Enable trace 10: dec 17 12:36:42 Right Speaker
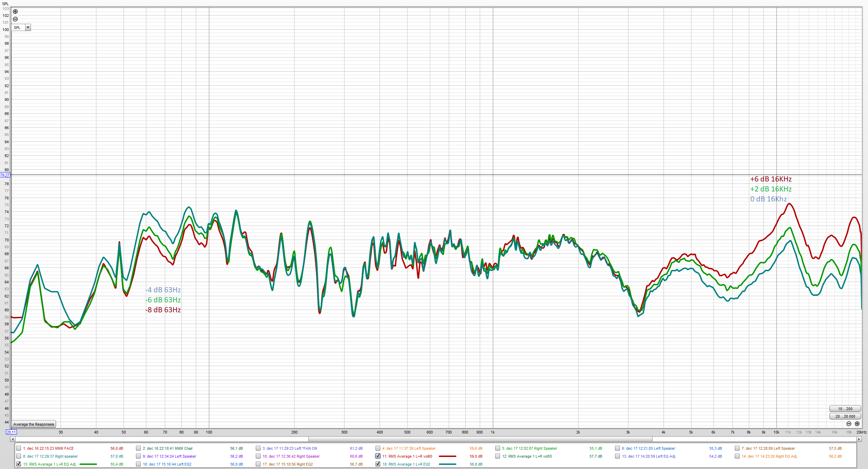The width and height of the screenshot is (868, 469). [x=258, y=456]
